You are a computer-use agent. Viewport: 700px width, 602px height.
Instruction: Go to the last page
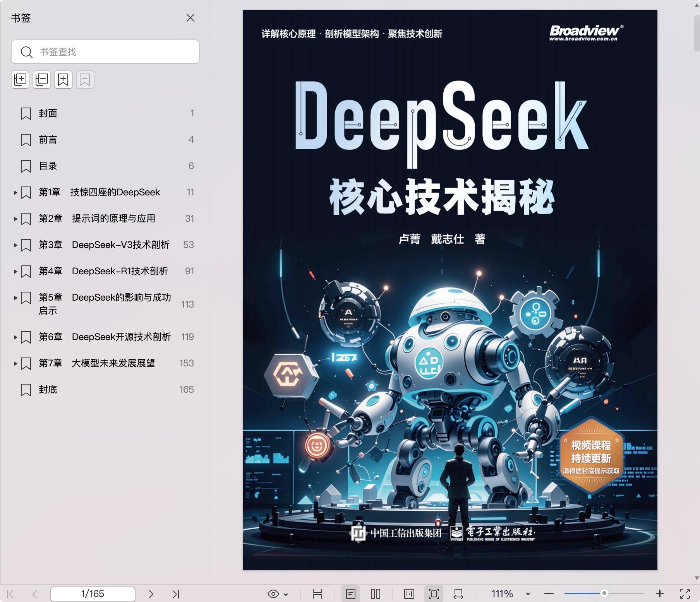(x=176, y=594)
